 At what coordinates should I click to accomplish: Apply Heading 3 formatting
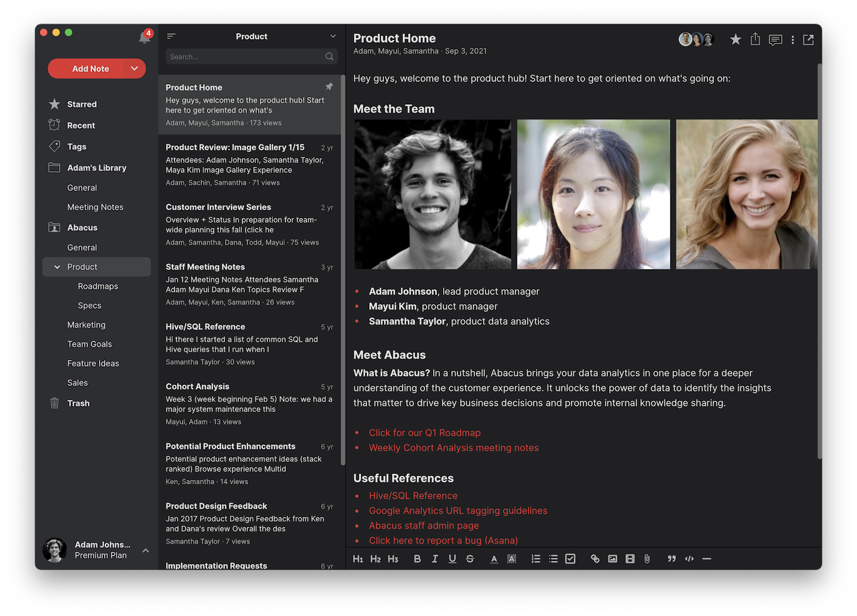click(393, 559)
